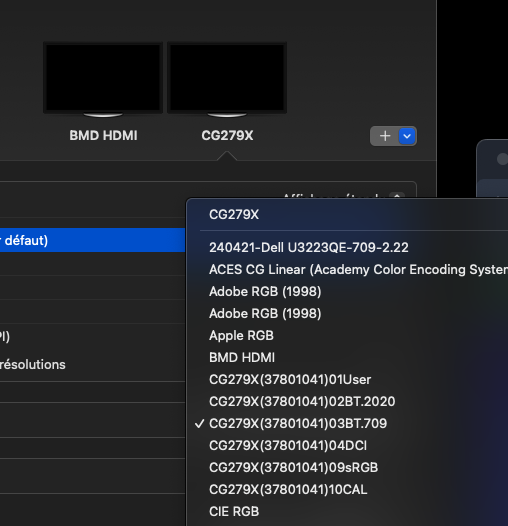Open the blue chevron dropdown next to plus
This screenshot has width=508, height=526.
407,136
